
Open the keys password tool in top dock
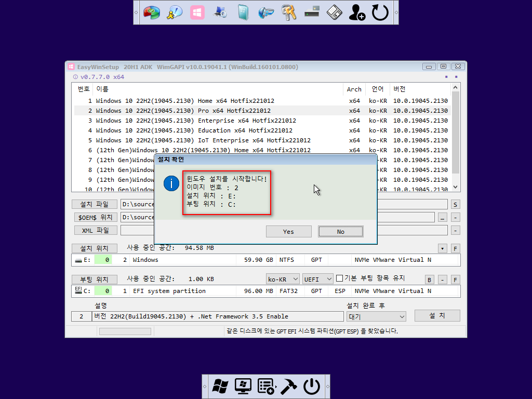tap(289, 12)
